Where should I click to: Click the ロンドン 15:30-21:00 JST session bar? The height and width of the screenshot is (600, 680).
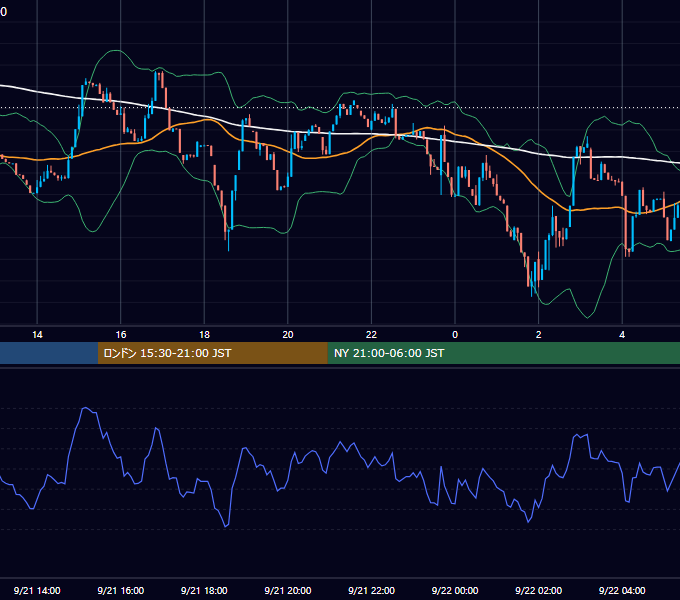[212, 353]
